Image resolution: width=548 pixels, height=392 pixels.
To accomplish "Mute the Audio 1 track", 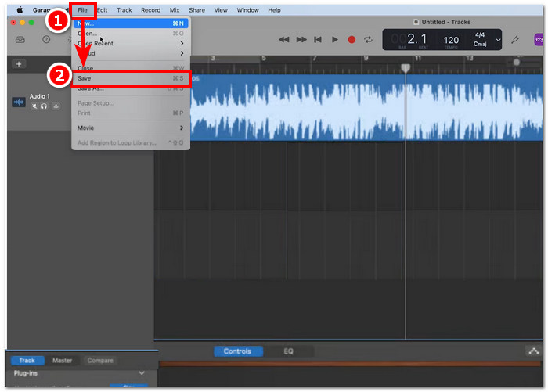I will 34,106.
